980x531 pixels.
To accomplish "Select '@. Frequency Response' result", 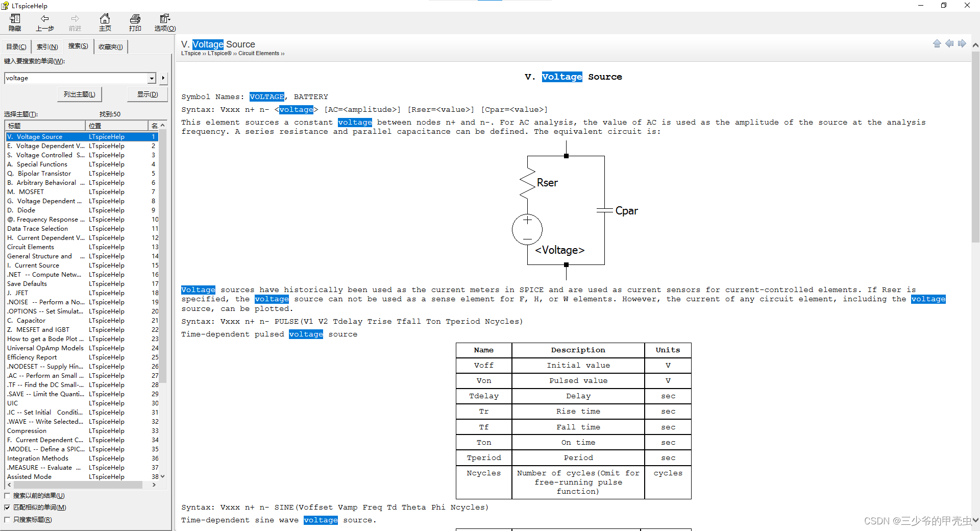I will (82, 220).
